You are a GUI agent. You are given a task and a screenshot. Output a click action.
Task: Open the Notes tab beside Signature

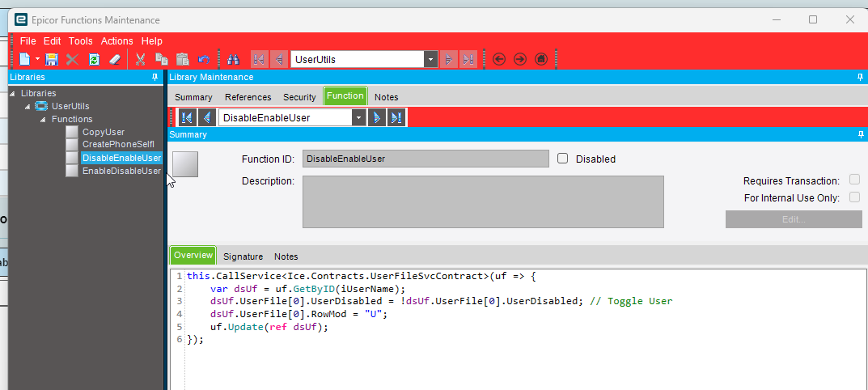coord(286,256)
